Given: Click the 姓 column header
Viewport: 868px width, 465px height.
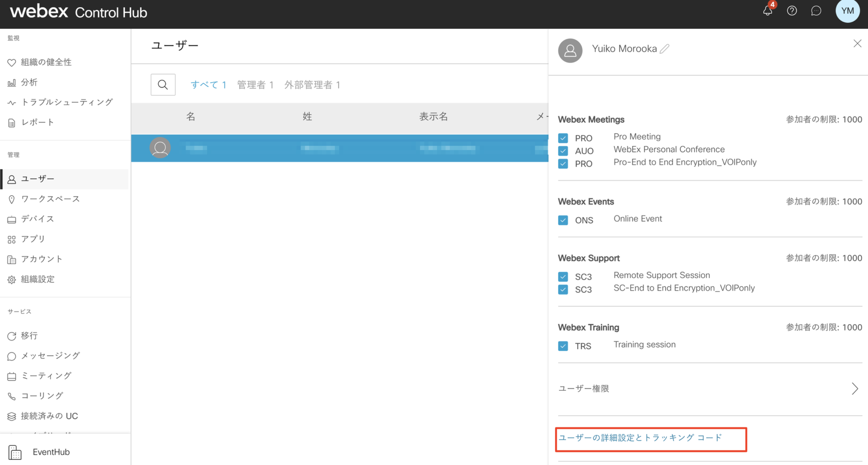Looking at the screenshot, I should (307, 117).
